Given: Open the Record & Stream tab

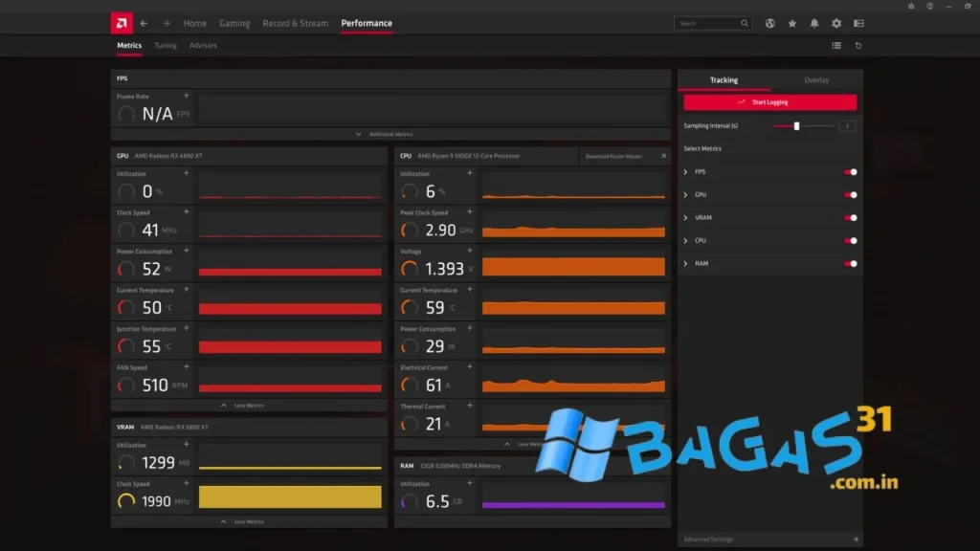Looking at the screenshot, I should 295,23.
